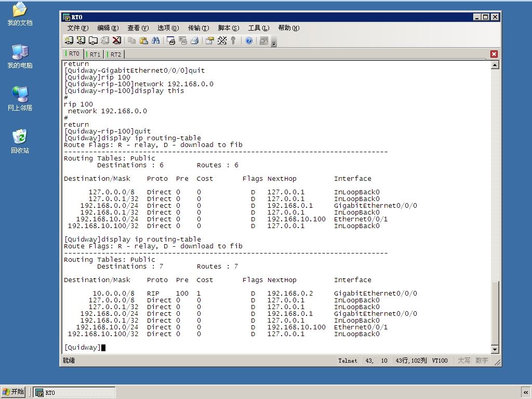Open Help with the question mark icon
The image size is (532, 399).
249,41
